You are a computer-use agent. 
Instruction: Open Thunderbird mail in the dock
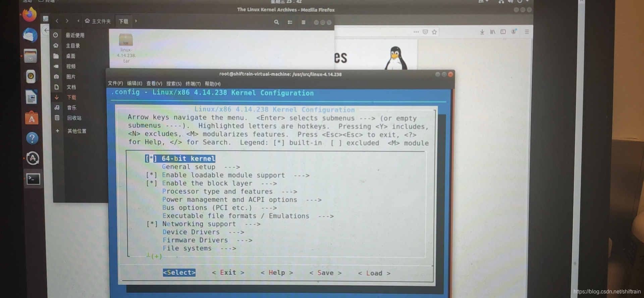coord(30,35)
